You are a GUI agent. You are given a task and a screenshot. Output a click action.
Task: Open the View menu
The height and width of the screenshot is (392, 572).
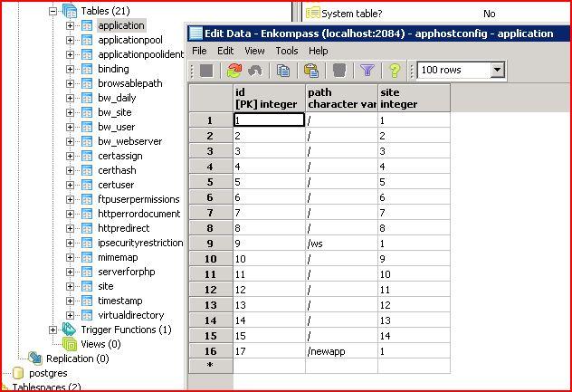coord(254,51)
